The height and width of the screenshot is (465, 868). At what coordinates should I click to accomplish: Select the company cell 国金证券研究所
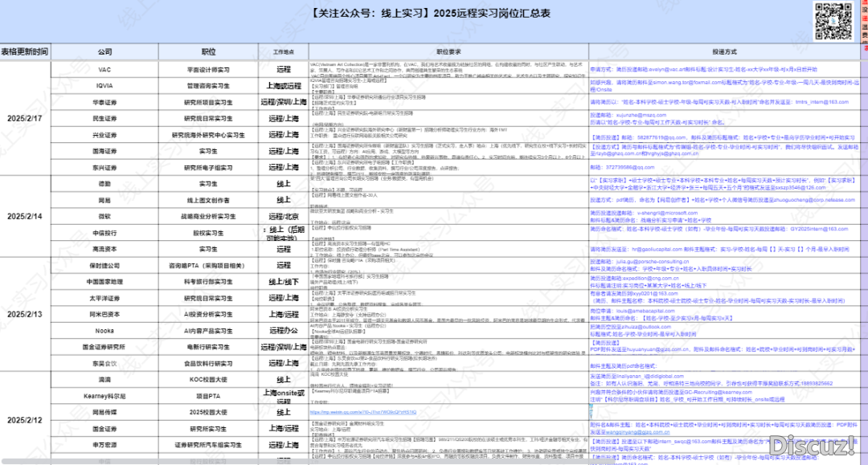tap(104, 347)
